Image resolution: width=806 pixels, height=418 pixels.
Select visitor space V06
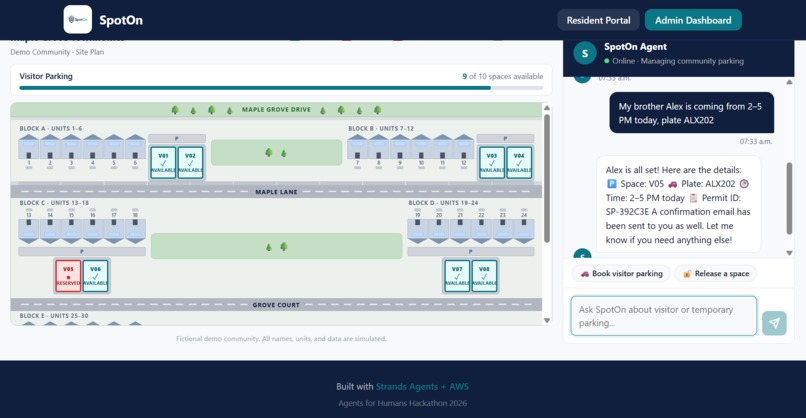pos(96,276)
